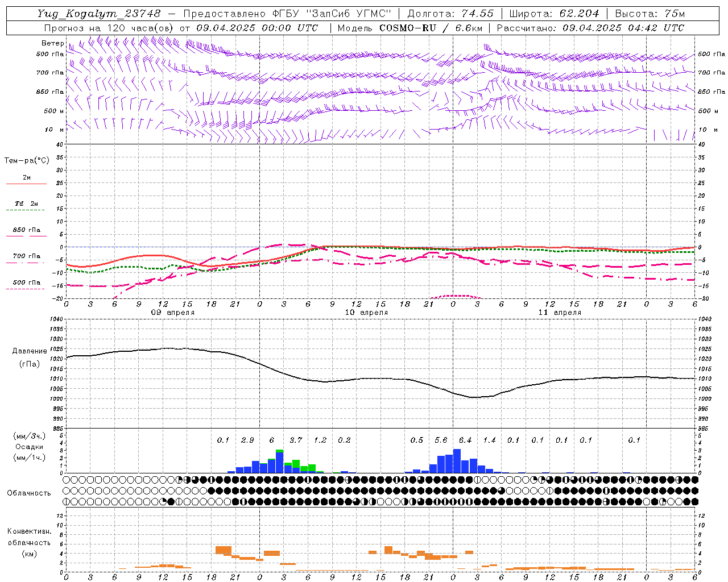This screenshot has height=582, width=728.
Task: Click the 'Давление' pressure panel label
Action: (30, 351)
